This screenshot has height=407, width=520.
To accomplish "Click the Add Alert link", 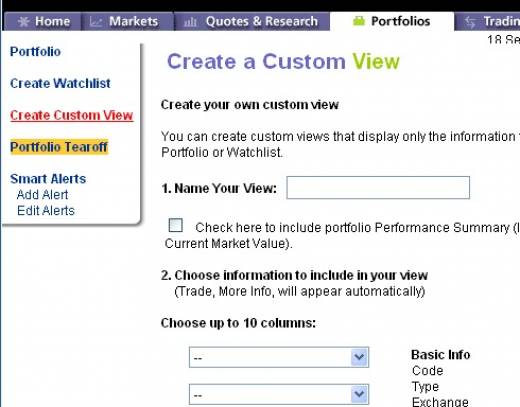I will pyautogui.click(x=42, y=195).
